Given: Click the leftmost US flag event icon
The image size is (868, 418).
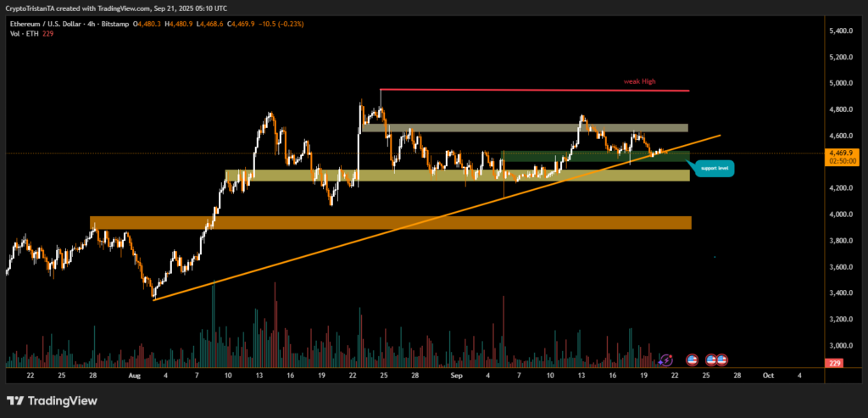Looking at the screenshot, I should coord(692,360).
